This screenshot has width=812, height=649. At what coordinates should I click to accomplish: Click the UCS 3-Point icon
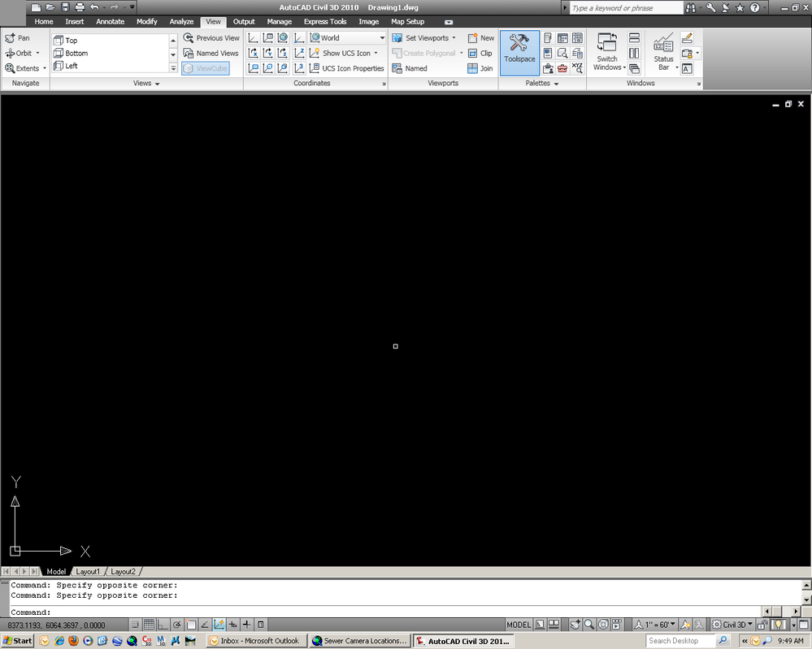click(299, 67)
